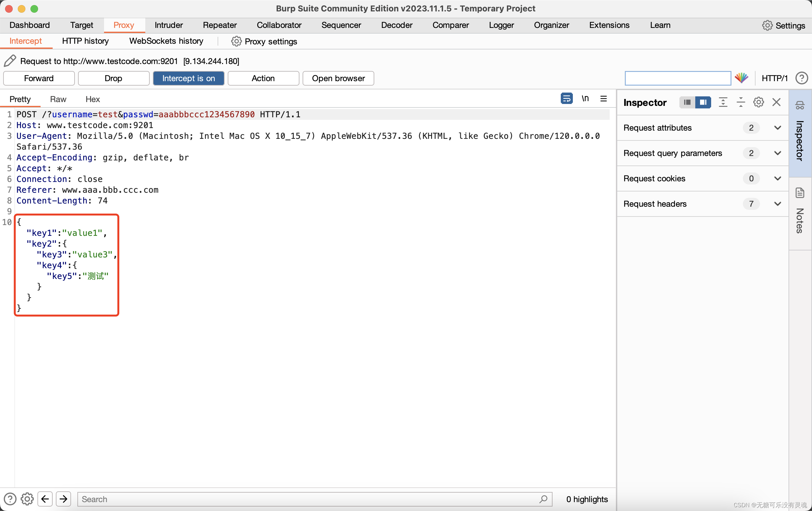This screenshot has width=812, height=511.
Task: Open the Action dropdown button
Action: (x=263, y=78)
